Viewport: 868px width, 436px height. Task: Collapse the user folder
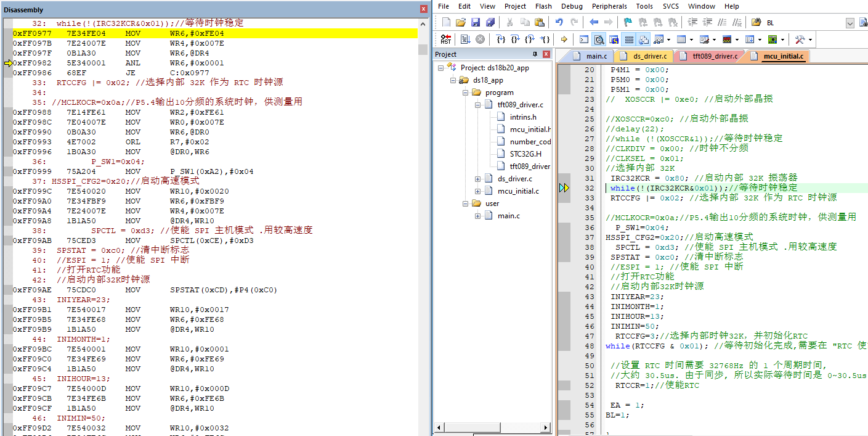[x=466, y=204]
